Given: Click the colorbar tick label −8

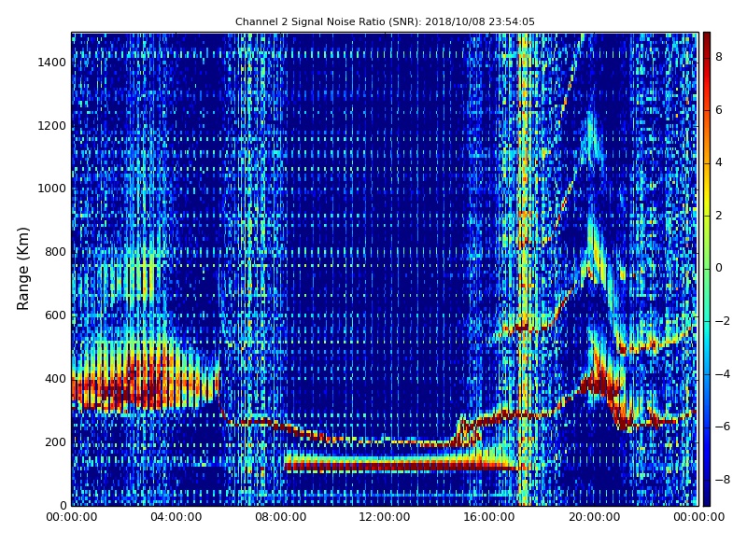Looking at the screenshot, I should coord(723,480).
